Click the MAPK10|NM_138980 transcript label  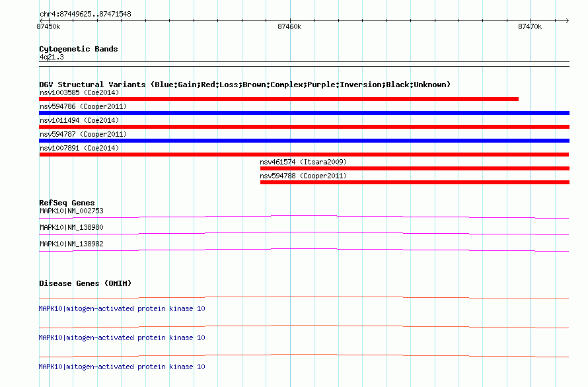click(71, 227)
